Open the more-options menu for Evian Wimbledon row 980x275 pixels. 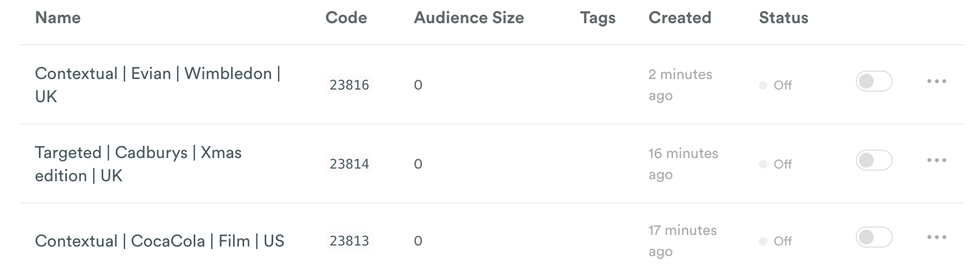click(936, 81)
